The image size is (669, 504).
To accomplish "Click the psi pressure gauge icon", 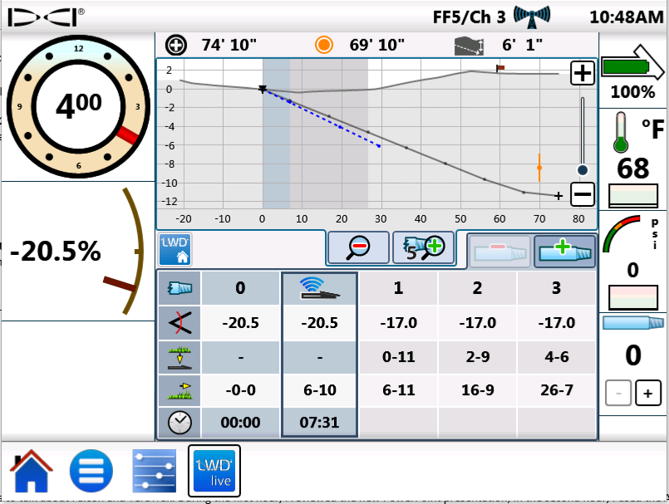I will click(622, 234).
